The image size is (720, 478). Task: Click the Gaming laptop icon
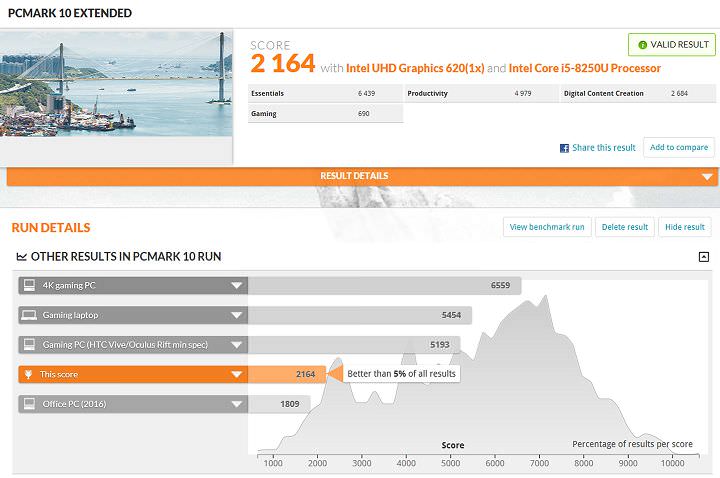pos(28,315)
